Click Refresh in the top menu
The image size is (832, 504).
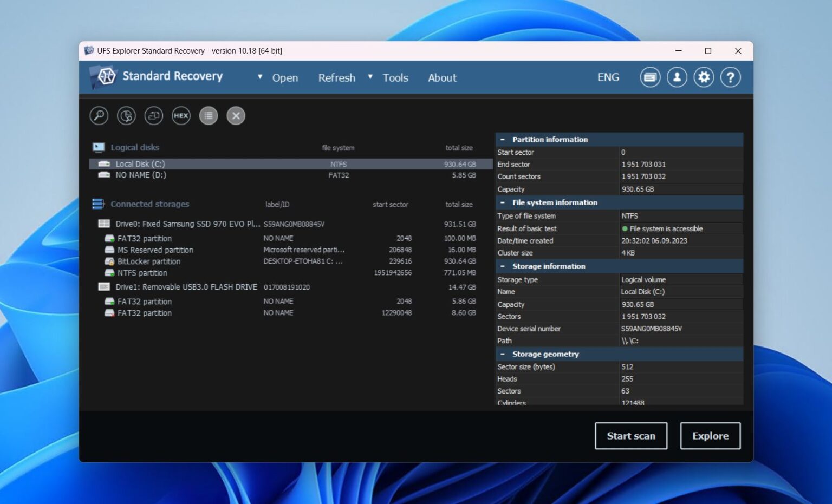click(337, 78)
